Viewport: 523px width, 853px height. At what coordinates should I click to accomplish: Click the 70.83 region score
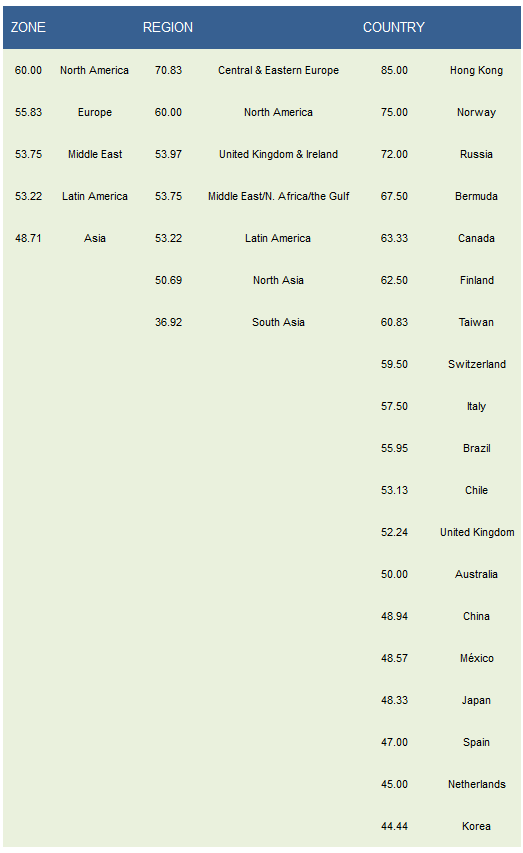click(168, 70)
